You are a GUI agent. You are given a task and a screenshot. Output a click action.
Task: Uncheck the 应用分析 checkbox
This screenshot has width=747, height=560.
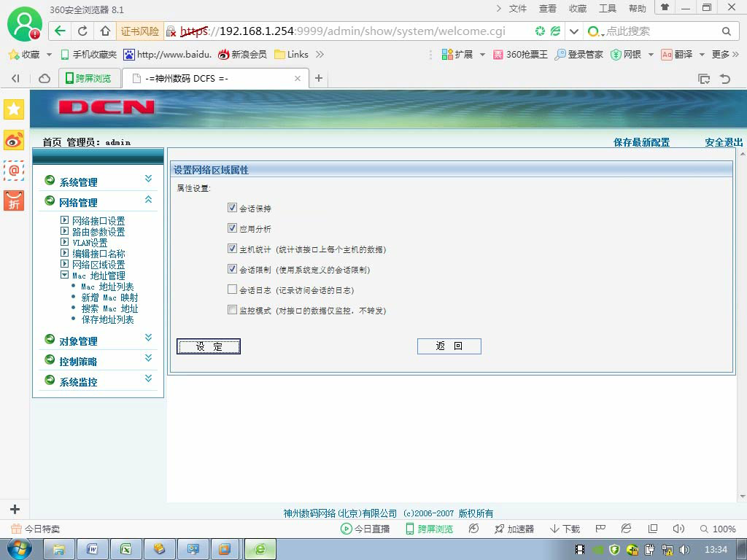[232, 228]
